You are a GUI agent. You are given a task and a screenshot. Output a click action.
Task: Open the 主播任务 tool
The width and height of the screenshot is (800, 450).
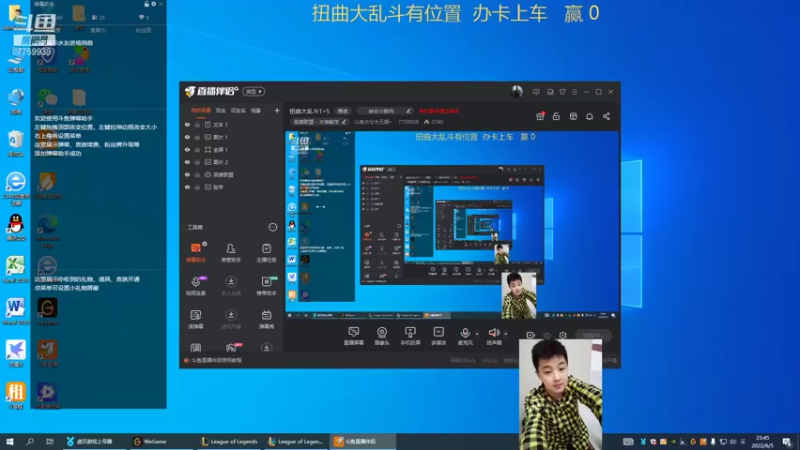coord(266,252)
